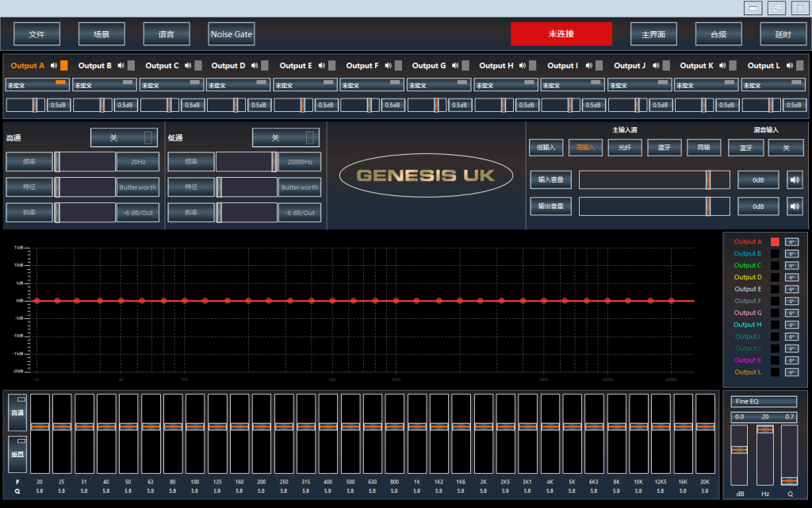Mute output volume with its speaker button
The width and height of the screenshot is (812, 508).
pos(795,206)
